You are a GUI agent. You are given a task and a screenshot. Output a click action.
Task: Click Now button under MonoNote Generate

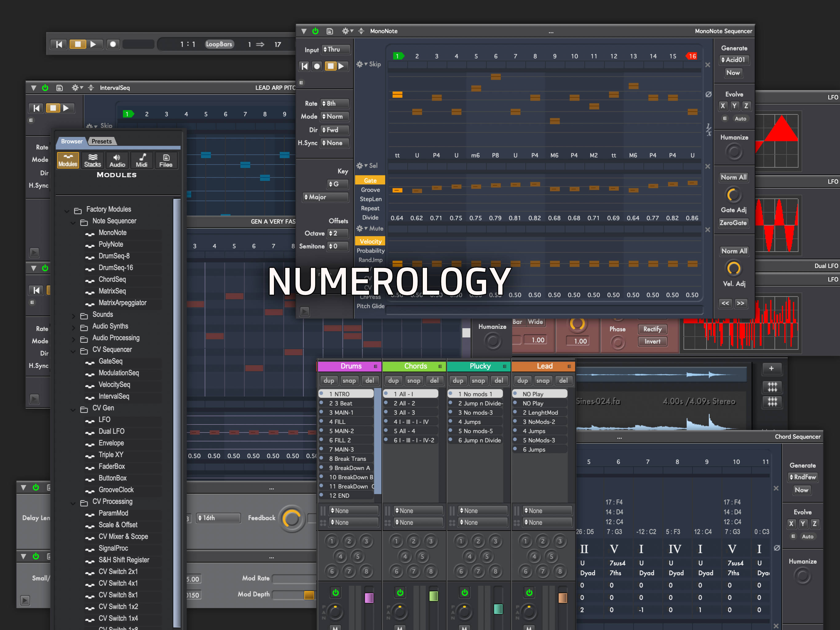[x=733, y=73]
